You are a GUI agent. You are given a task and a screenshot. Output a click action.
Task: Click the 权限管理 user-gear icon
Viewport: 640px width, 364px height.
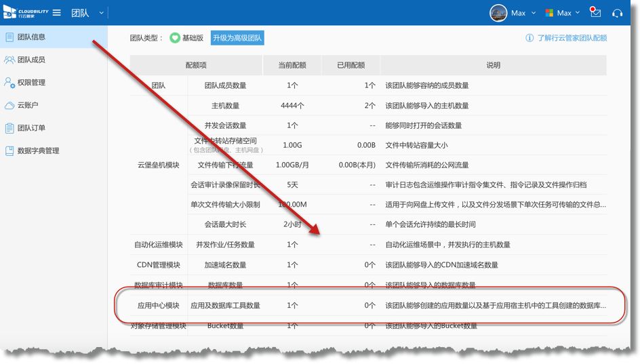tap(9, 83)
